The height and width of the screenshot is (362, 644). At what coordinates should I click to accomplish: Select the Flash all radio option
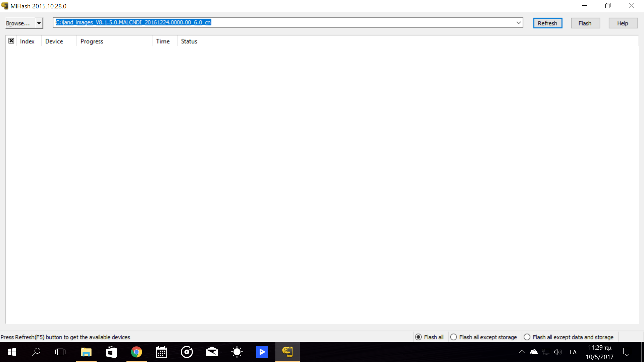point(418,337)
